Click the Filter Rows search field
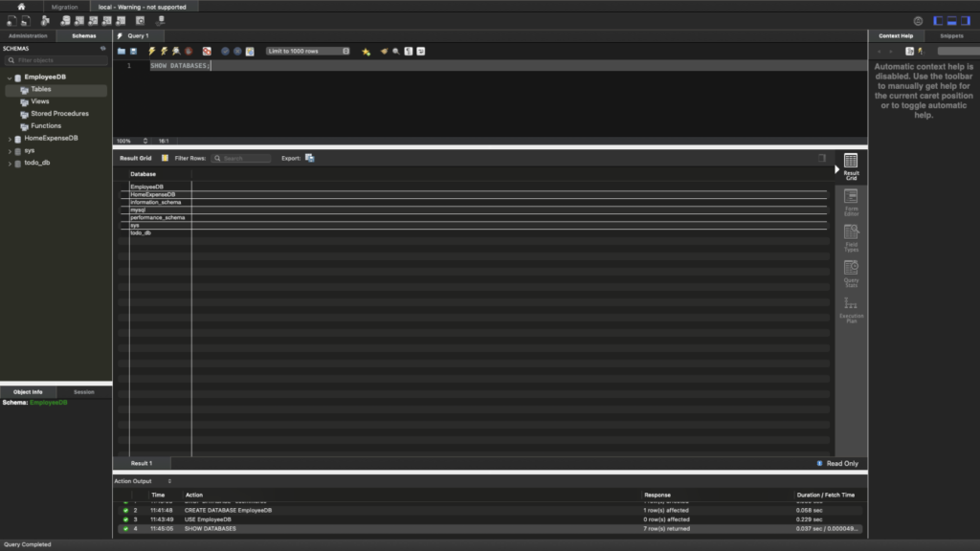 coord(244,158)
